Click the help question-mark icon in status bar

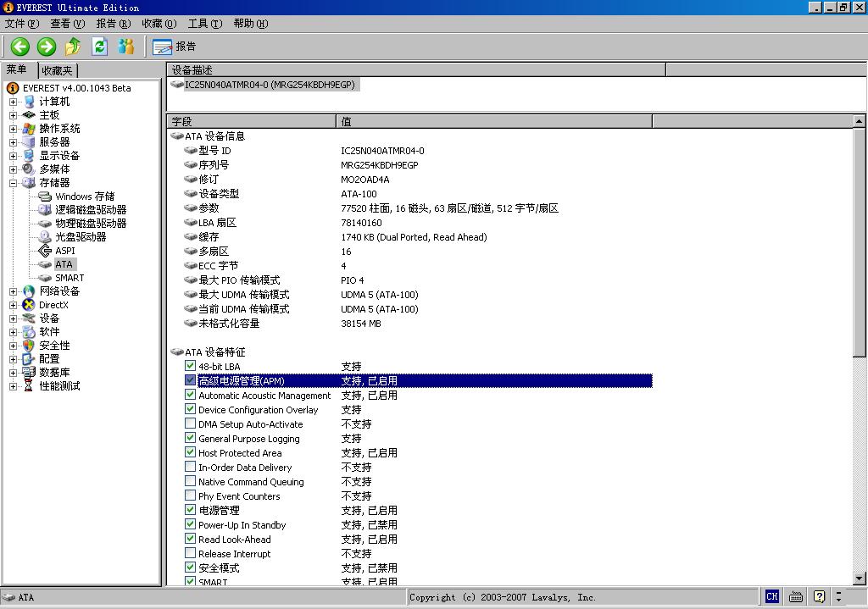point(820,597)
